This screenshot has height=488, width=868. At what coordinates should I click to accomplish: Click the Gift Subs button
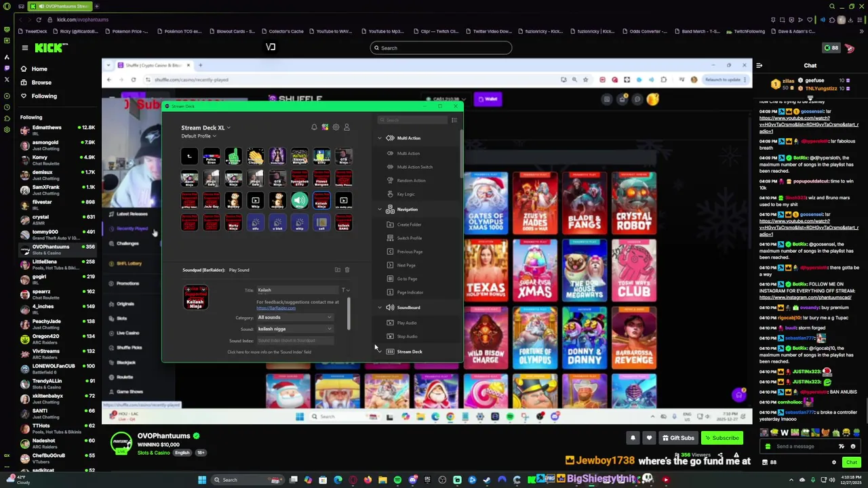tap(678, 438)
